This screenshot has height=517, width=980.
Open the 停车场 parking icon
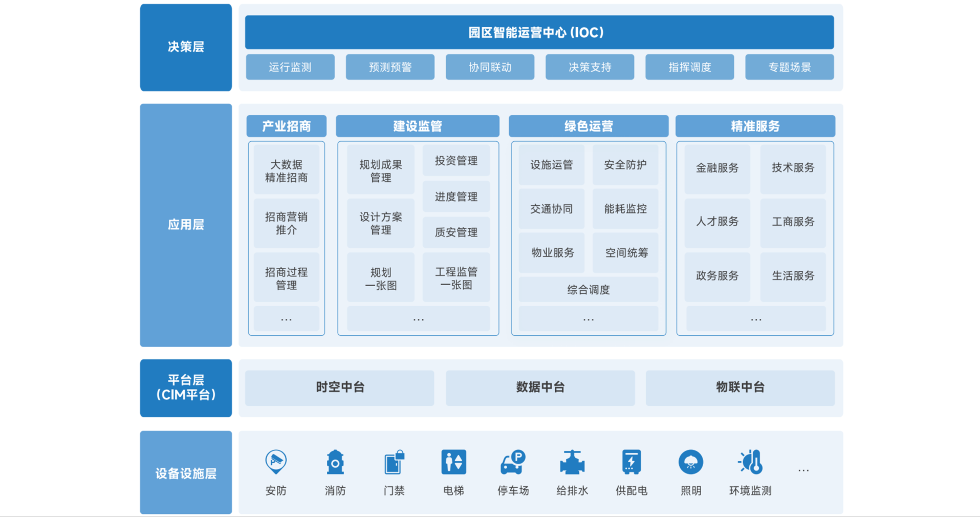513,462
